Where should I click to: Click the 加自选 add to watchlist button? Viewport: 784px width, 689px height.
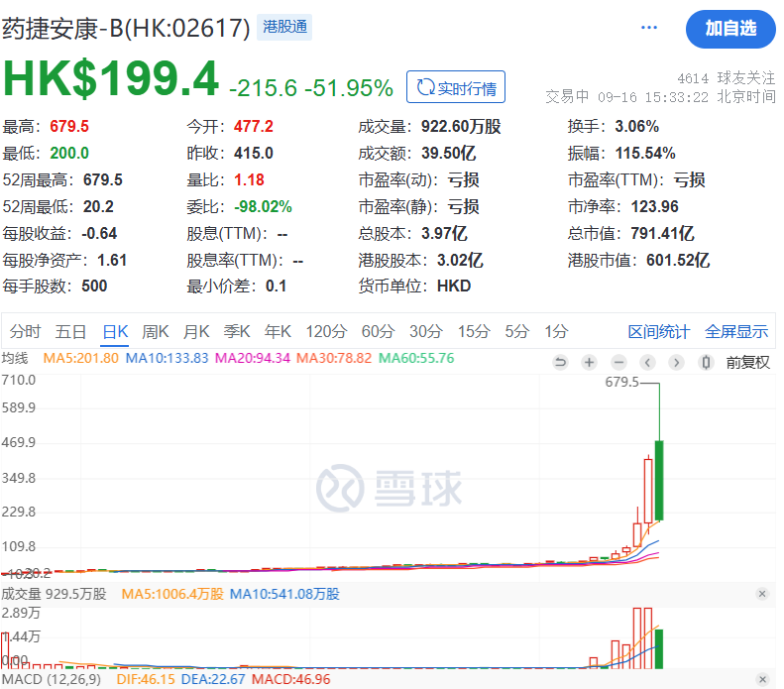730,29
